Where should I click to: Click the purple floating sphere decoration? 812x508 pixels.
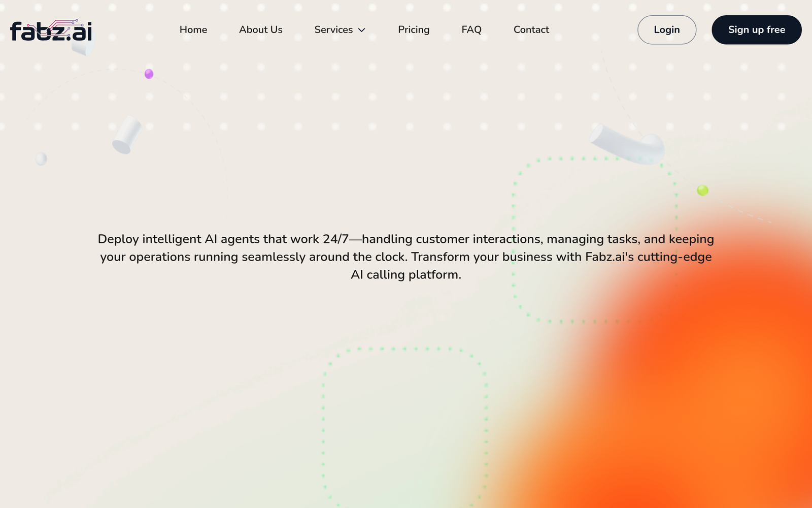coord(149,74)
